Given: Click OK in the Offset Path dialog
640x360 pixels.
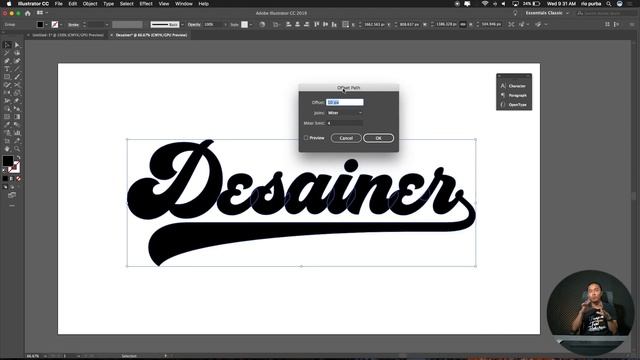Looking at the screenshot, I should pyautogui.click(x=378, y=138).
